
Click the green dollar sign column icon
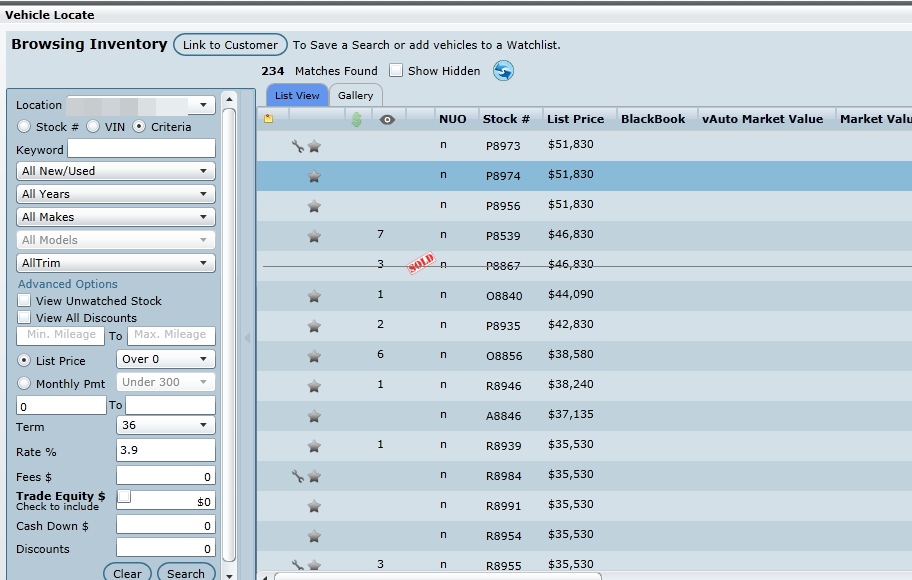(x=356, y=119)
